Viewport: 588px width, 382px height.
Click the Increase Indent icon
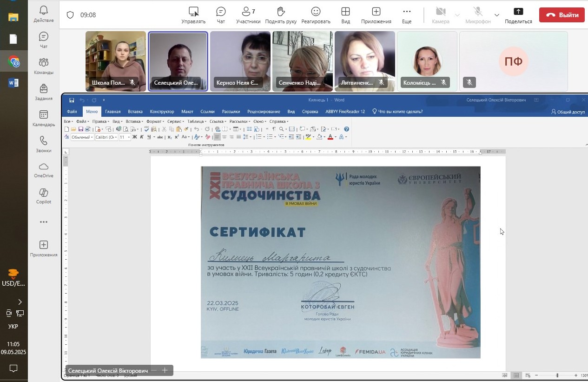[x=299, y=137]
